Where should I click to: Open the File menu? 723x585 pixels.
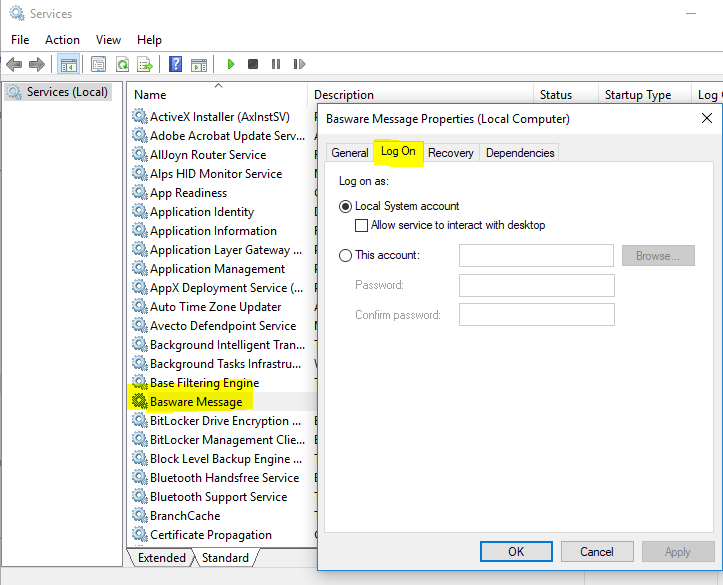20,40
